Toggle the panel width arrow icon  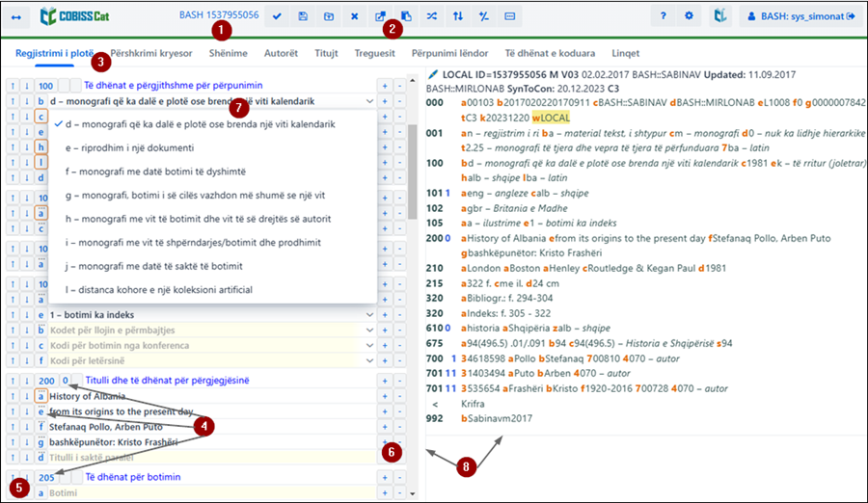[16, 16]
